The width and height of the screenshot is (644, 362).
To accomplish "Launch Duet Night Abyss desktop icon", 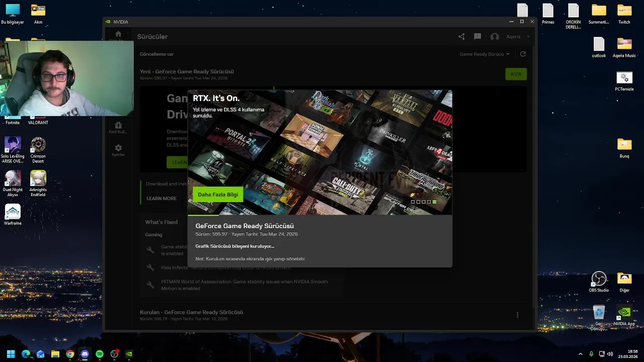I will coord(13,184).
